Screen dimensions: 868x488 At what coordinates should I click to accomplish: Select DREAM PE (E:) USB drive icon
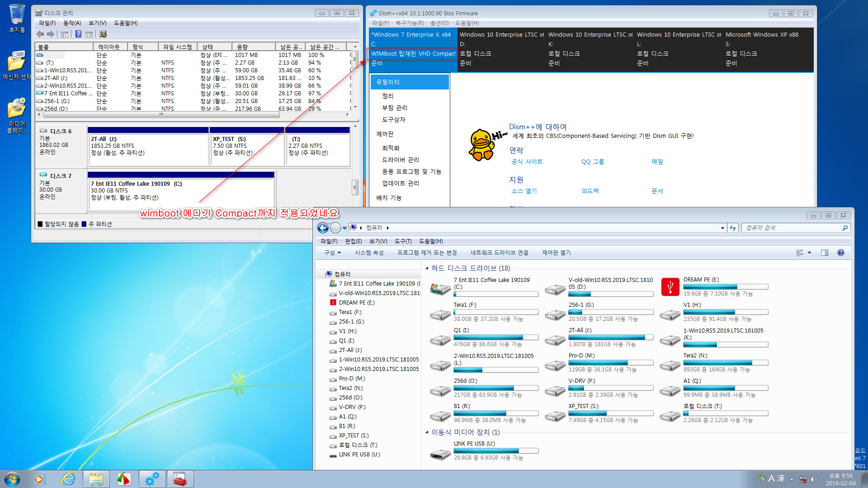point(670,287)
